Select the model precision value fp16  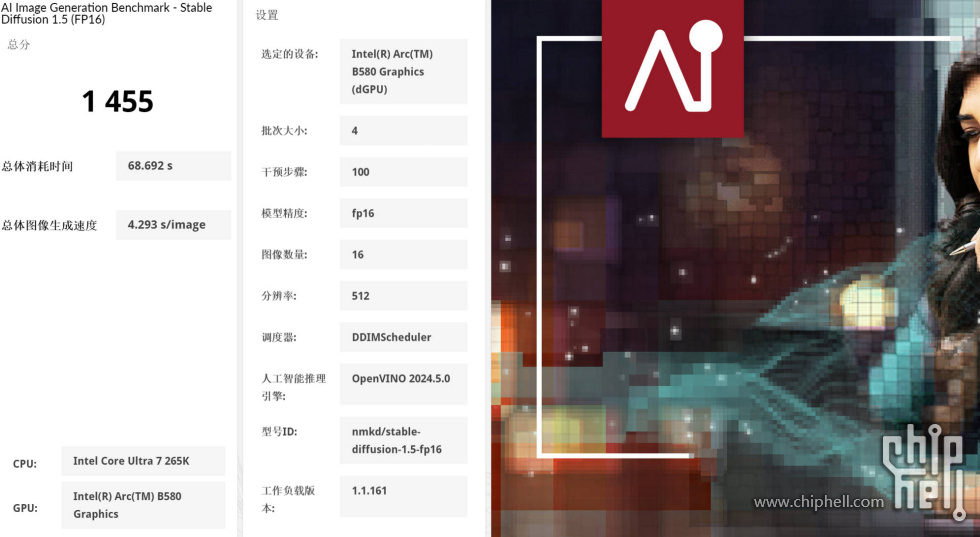(x=404, y=213)
